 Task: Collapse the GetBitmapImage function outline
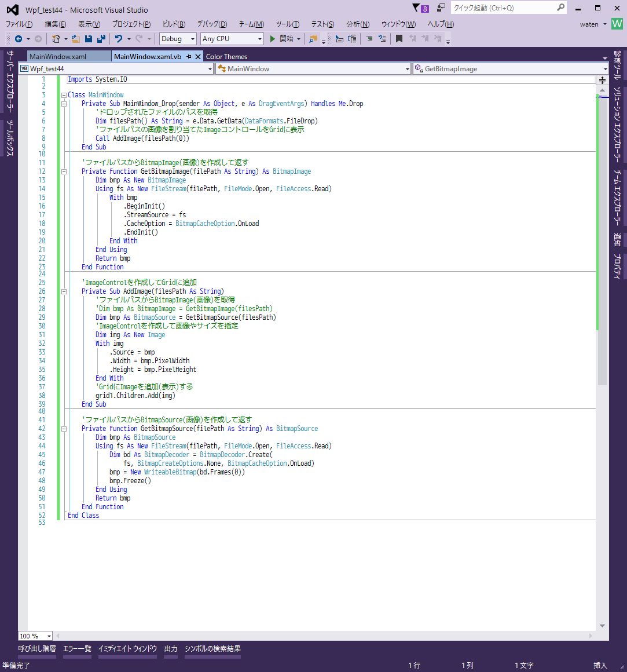tap(64, 171)
